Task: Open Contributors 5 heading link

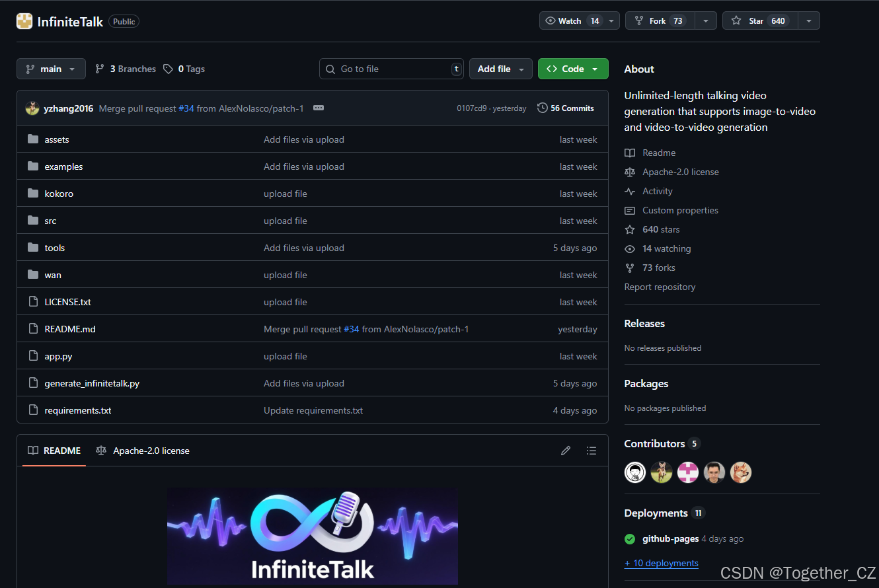Action: pos(662,443)
